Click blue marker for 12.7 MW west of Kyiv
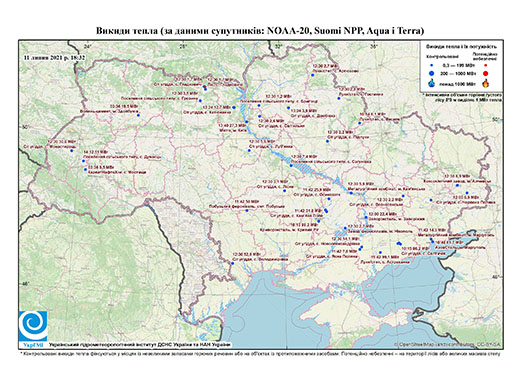 [x=234, y=107]
